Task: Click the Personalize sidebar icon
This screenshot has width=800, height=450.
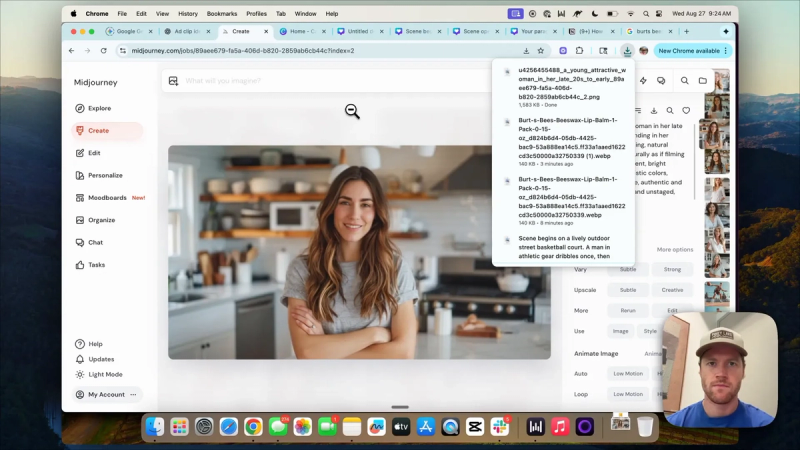Action: point(80,175)
